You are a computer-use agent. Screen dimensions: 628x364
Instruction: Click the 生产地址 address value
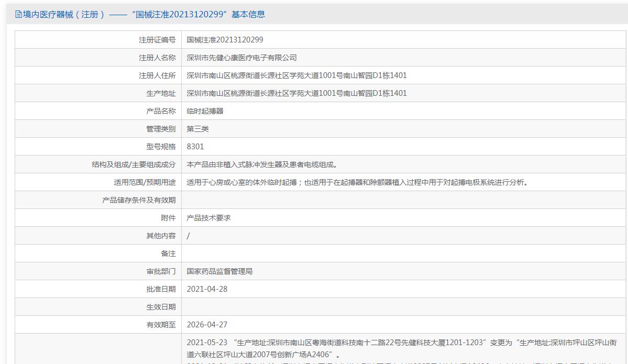tap(296, 93)
